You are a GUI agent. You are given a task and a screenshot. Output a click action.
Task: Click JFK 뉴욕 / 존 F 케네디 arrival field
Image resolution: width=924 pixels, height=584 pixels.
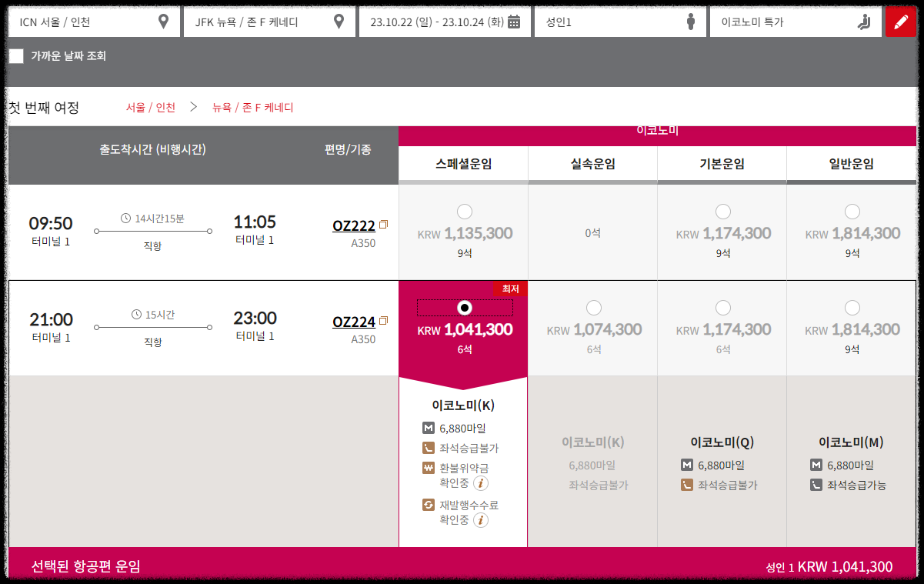269,22
